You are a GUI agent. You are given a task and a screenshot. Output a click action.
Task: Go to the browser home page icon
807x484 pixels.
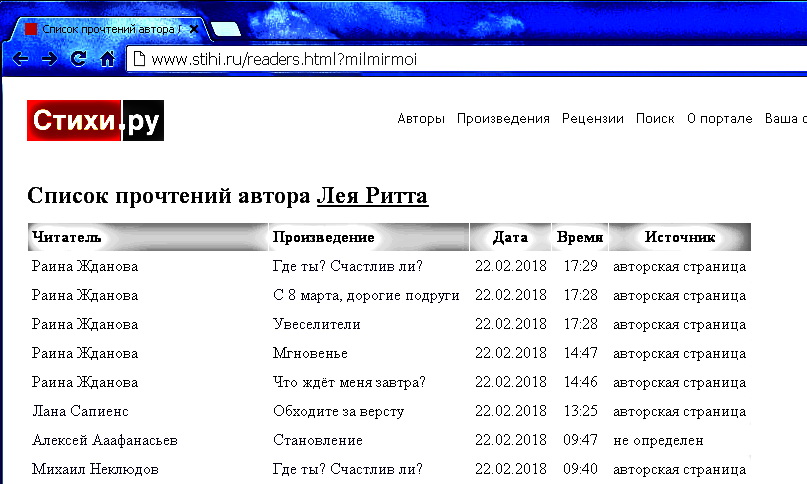(107, 60)
